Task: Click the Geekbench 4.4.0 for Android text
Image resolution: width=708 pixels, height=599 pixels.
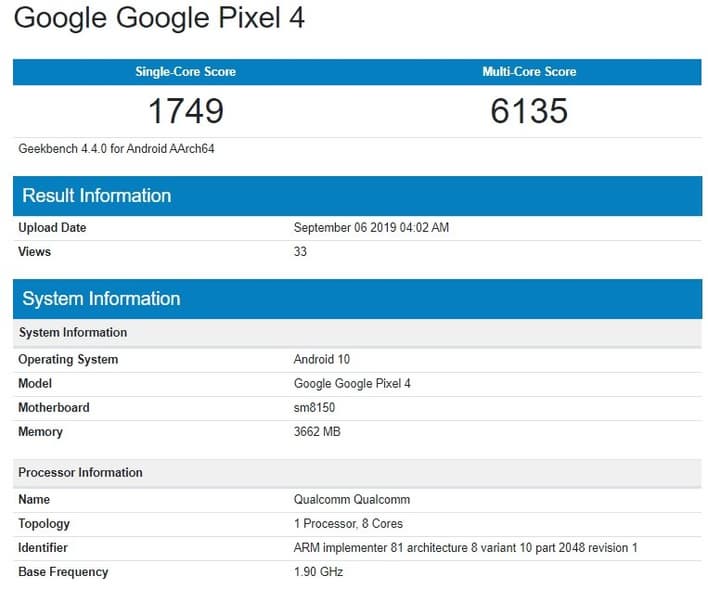Action: (117, 149)
